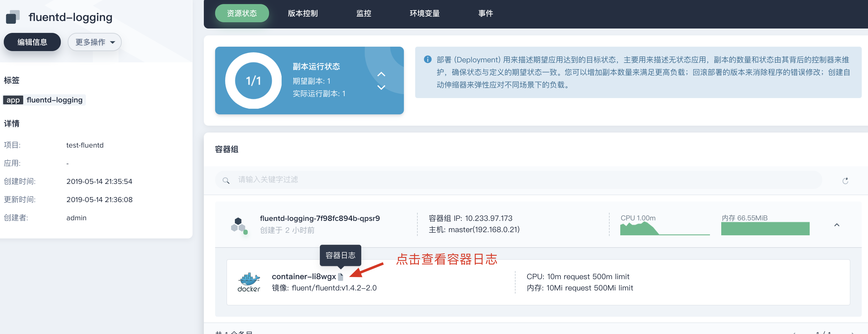Click 创建于 2 小时前 text
Image resolution: width=868 pixels, height=334 pixels.
pyautogui.click(x=287, y=230)
